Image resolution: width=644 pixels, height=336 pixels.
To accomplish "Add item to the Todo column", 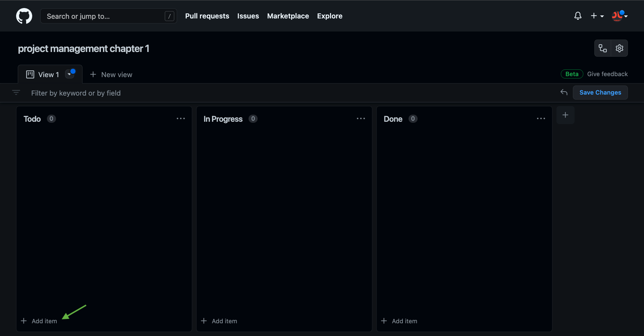I will [39, 321].
